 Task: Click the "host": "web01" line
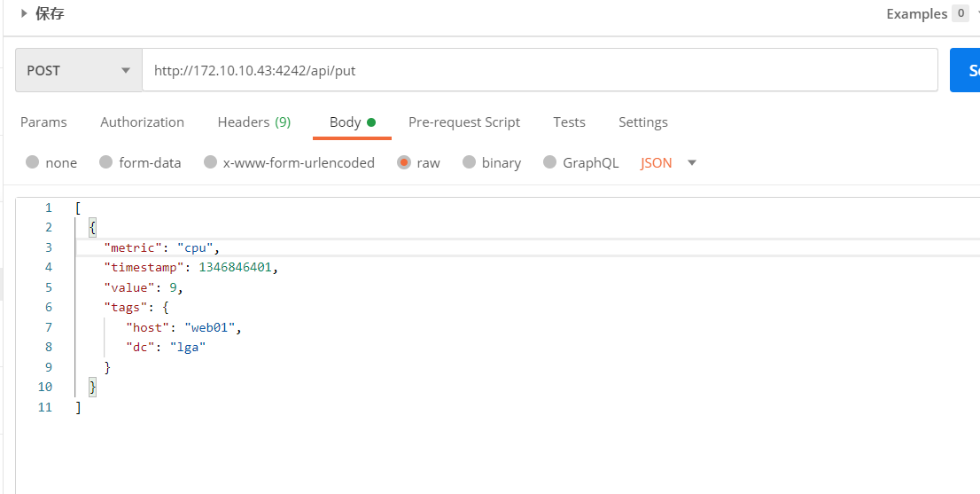[x=183, y=327]
